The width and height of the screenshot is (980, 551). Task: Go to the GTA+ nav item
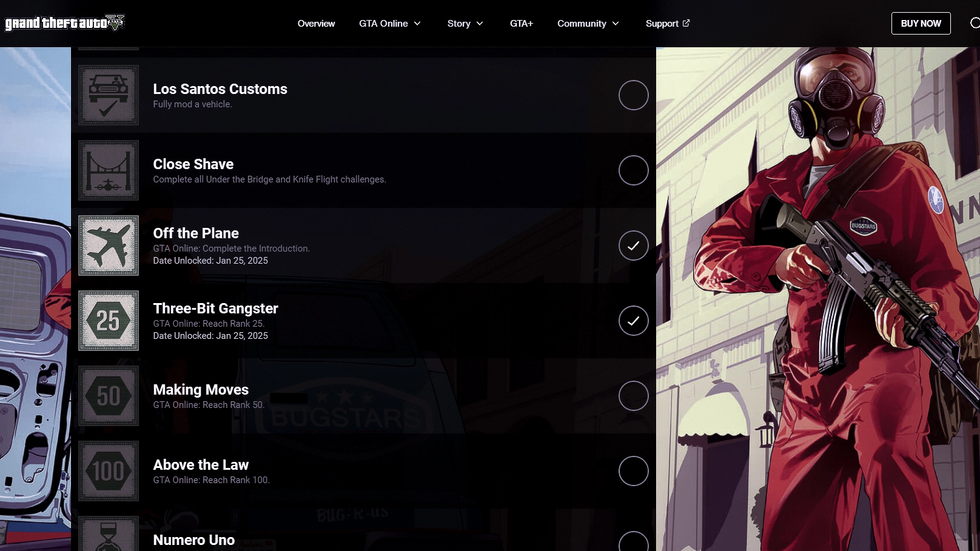click(x=522, y=24)
